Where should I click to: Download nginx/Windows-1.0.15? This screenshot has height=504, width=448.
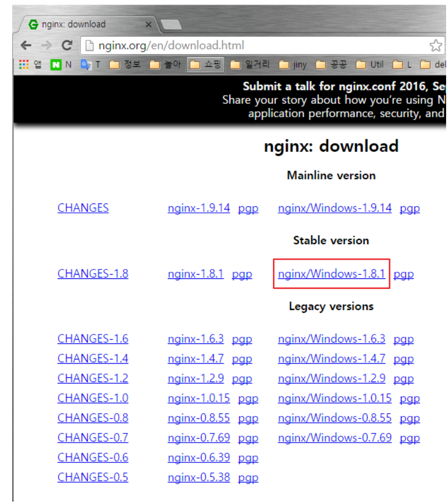[x=335, y=398]
